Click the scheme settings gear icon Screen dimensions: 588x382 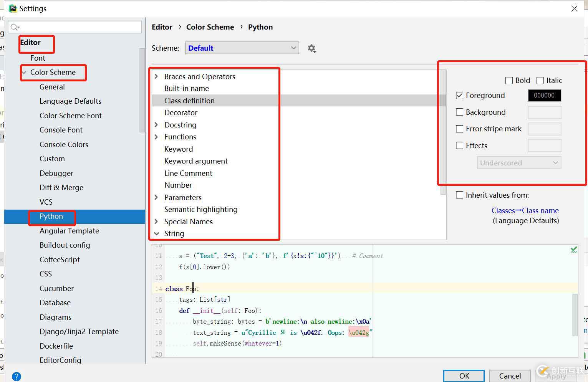tap(311, 48)
